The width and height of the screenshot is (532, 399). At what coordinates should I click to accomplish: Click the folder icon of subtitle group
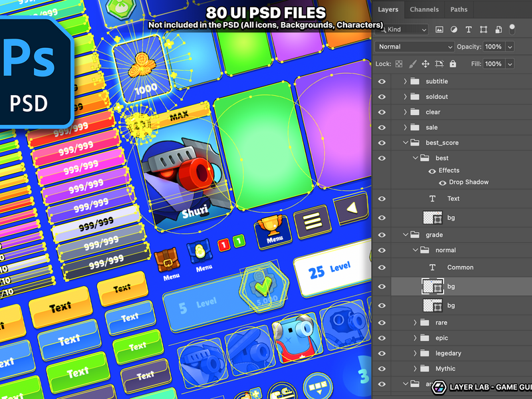[414, 81]
